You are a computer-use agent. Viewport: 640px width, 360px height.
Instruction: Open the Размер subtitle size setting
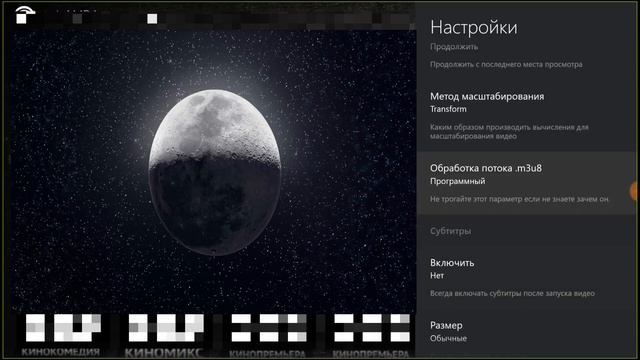[526, 333]
